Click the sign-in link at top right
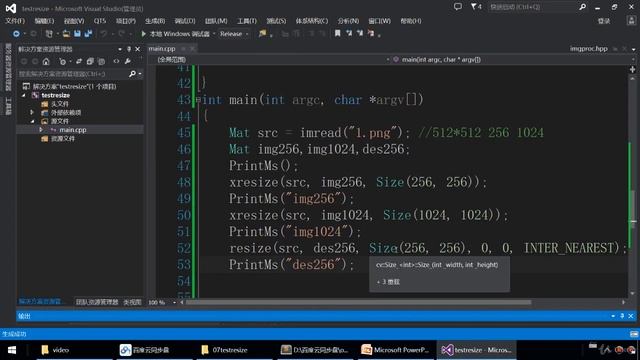Screen dimensions: 640x360 click(x=604, y=21)
